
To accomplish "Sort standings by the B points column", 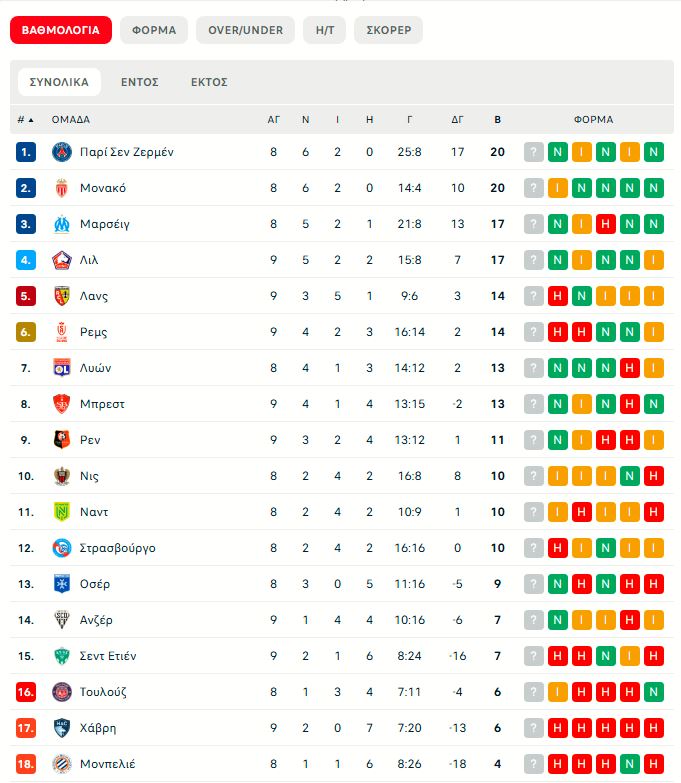I will pos(497,120).
